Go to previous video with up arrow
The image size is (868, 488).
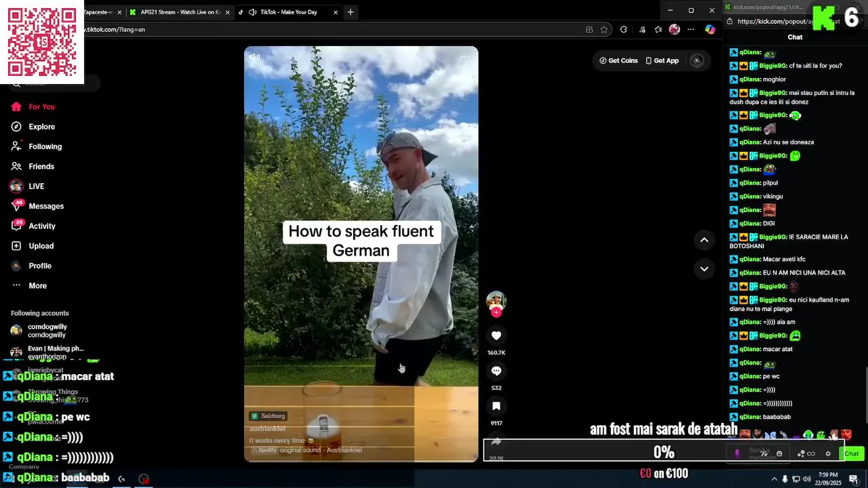pos(704,240)
